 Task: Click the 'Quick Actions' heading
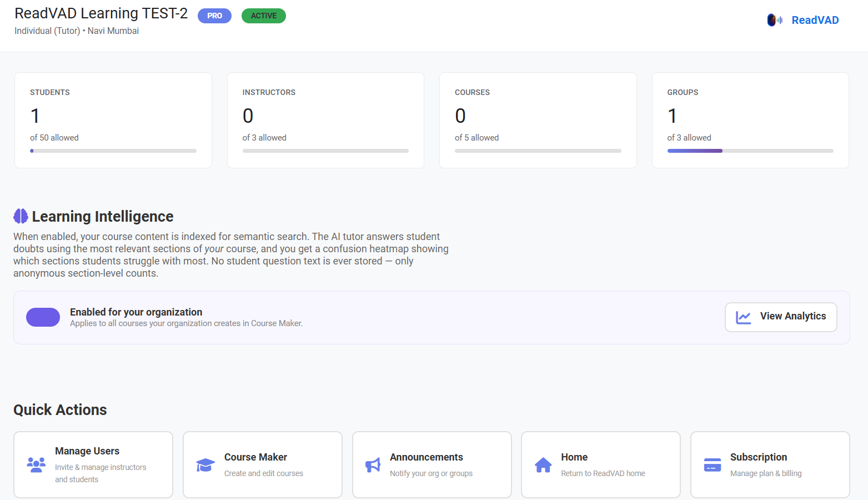(x=60, y=410)
